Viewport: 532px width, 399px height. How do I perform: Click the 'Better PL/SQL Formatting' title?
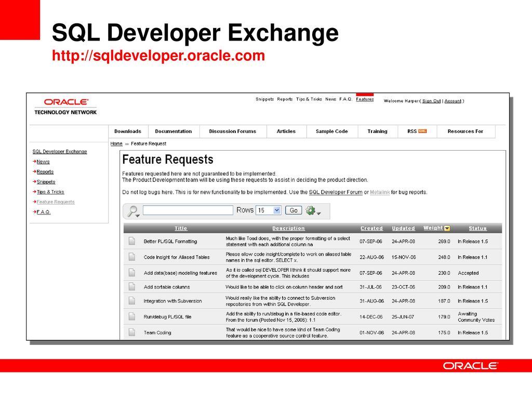(170, 241)
